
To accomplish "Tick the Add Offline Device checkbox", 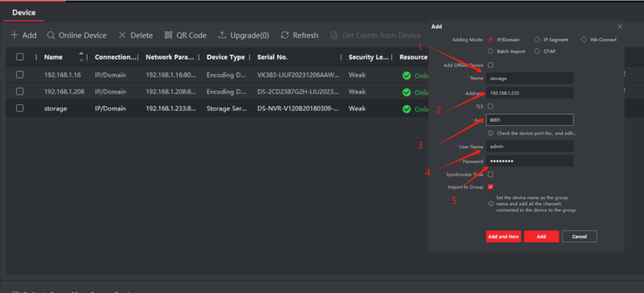I will (x=491, y=65).
